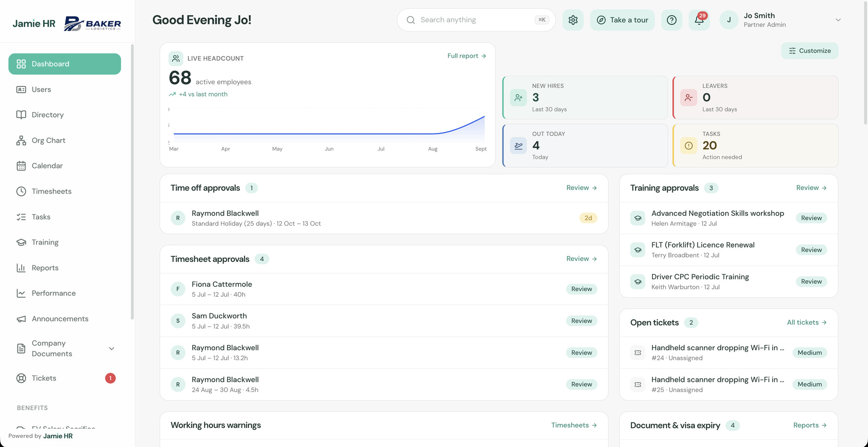Click the Live Headcount people icon

click(x=176, y=58)
